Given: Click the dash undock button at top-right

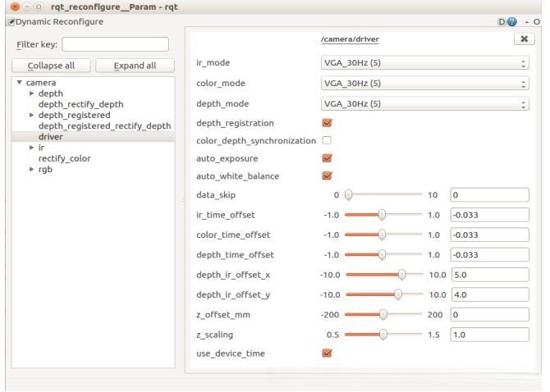Looking at the screenshot, I should point(527,22).
